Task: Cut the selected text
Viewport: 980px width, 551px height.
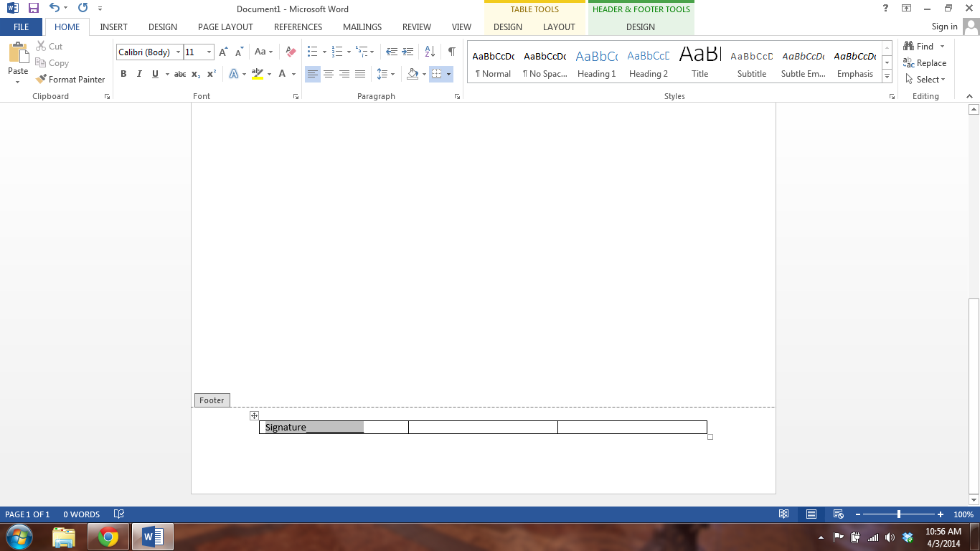Action: coord(49,46)
